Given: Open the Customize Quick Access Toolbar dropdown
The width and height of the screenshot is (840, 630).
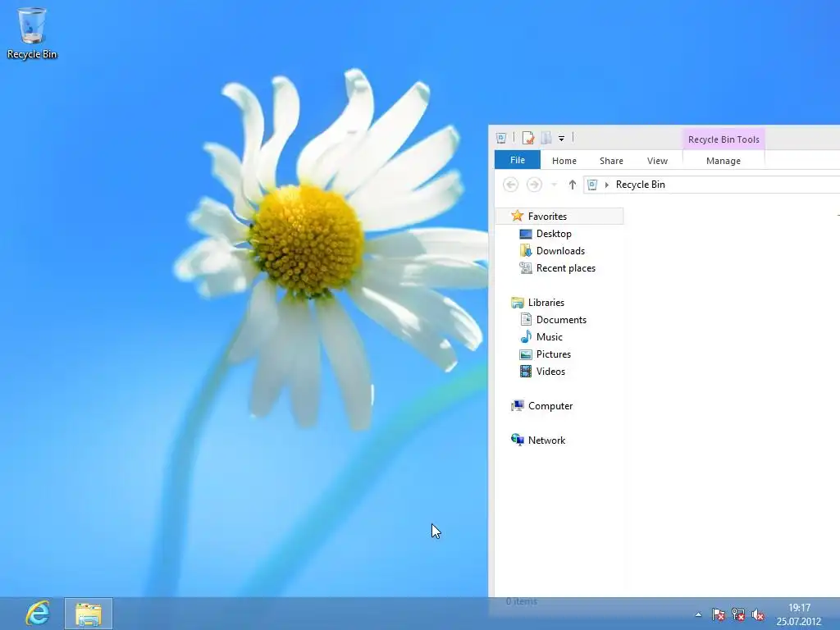Looking at the screenshot, I should [x=561, y=138].
